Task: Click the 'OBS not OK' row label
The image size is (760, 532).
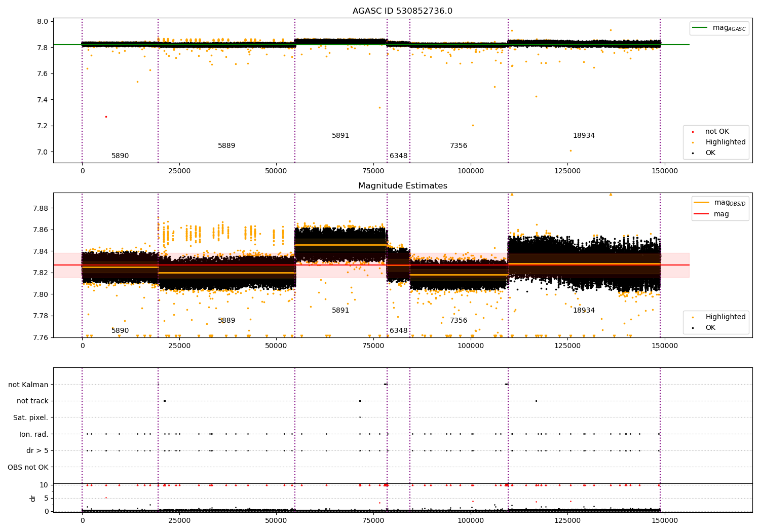Action: tap(28, 467)
